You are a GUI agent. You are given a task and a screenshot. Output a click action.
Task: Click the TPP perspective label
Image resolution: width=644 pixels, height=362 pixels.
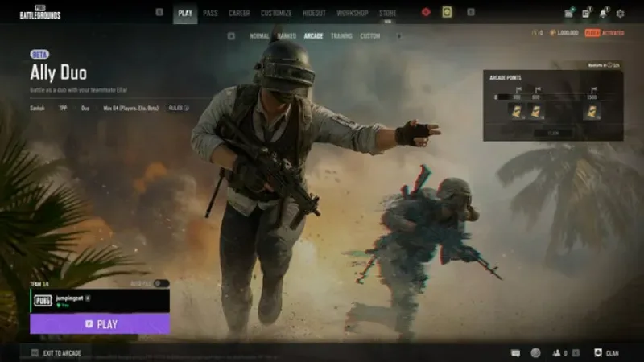(63, 109)
